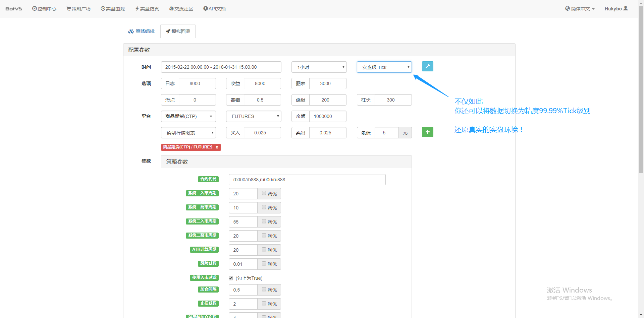Open the 1小时 period dropdown
This screenshot has width=644, height=318.
(x=319, y=67)
